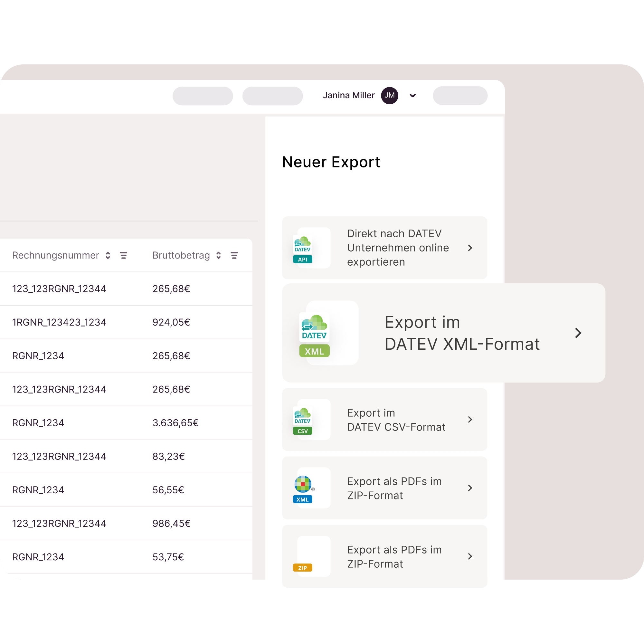Click the DATEV CSV icon
The height and width of the screenshot is (644, 644).
pos(303,421)
